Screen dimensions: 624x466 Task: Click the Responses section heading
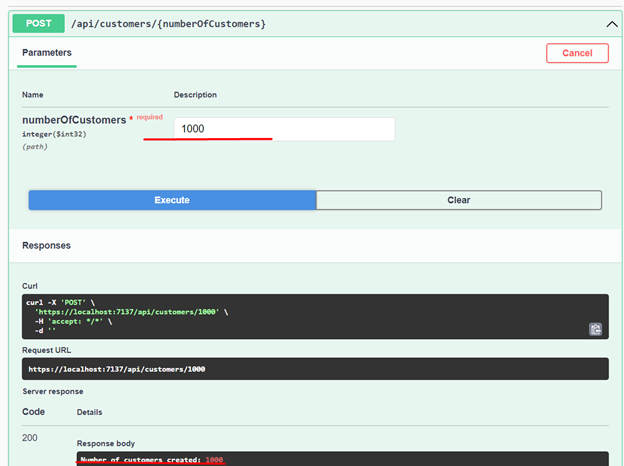[x=47, y=245]
